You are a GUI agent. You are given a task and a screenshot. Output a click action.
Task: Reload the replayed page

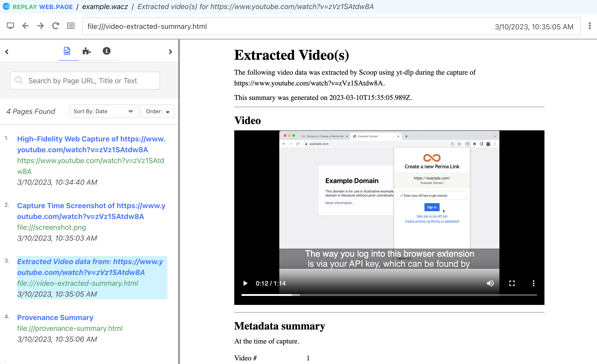pos(56,26)
